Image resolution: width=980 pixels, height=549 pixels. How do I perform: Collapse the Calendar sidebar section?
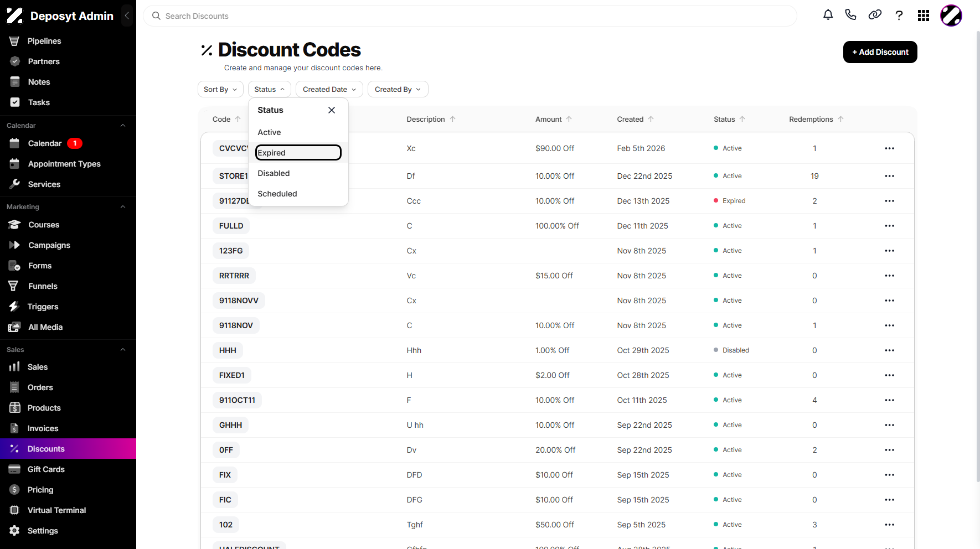123,126
